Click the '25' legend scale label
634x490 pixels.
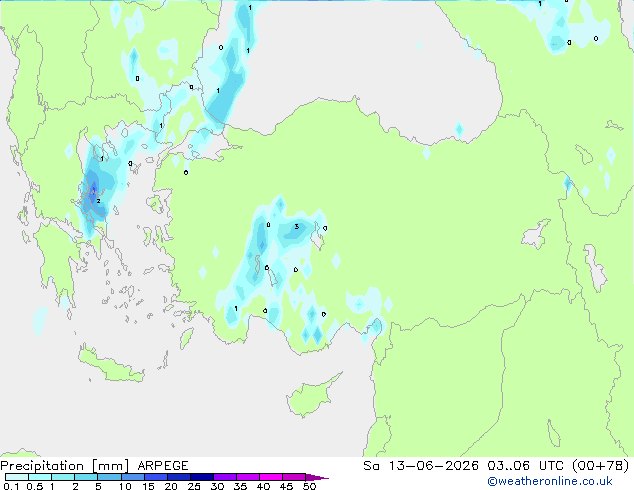pyautogui.click(x=194, y=486)
